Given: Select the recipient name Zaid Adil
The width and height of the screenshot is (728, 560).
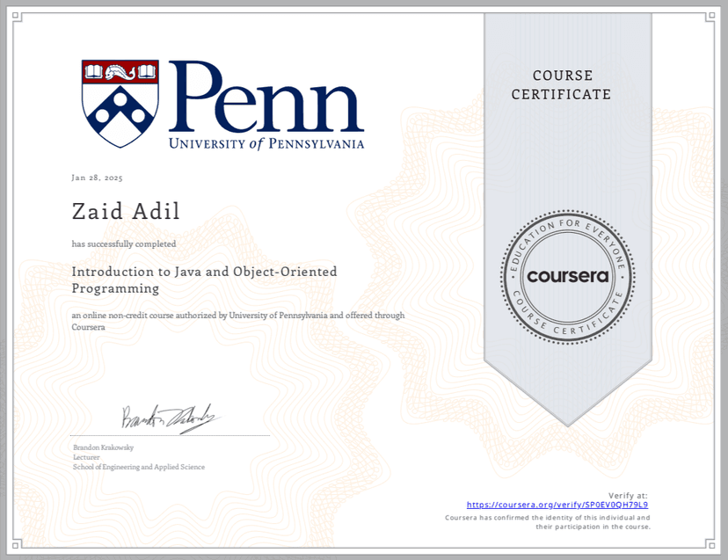Looking at the screenshot, I should [125, 211].
